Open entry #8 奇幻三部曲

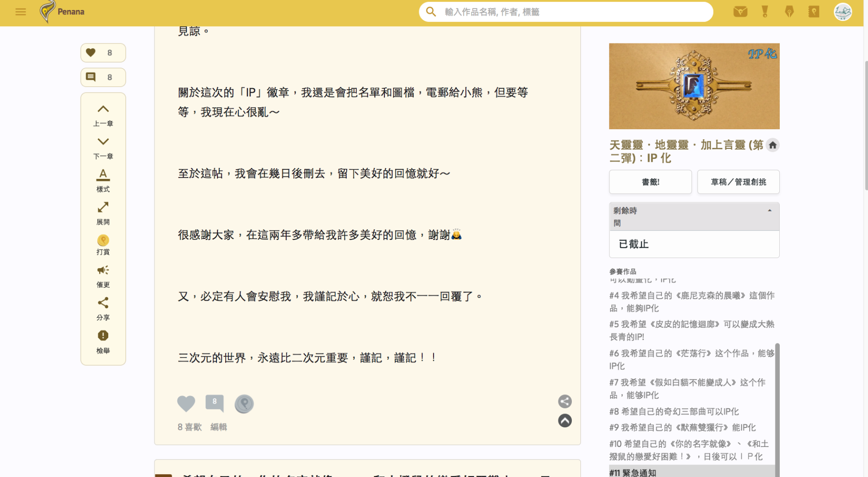click(674, 411)
